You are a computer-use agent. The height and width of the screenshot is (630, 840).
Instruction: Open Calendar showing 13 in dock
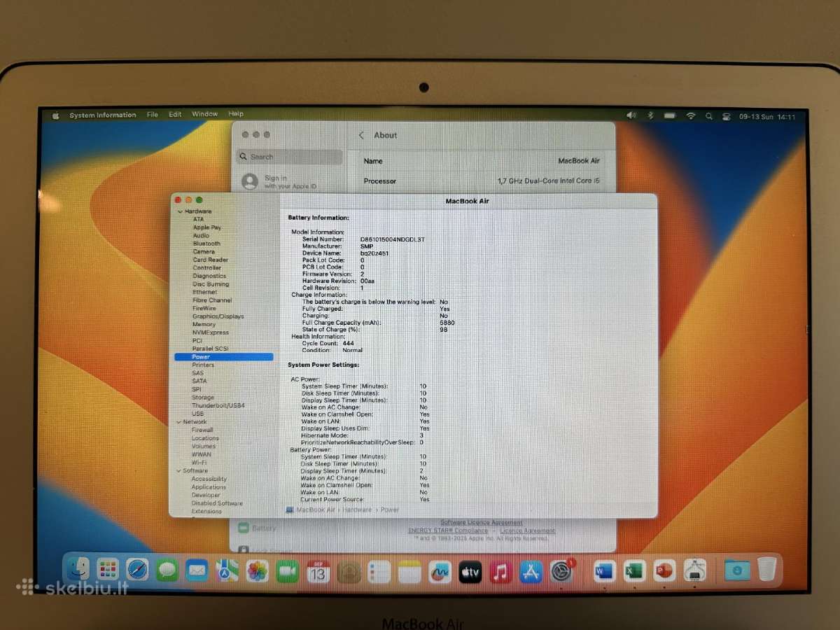(x=318, y=572)
